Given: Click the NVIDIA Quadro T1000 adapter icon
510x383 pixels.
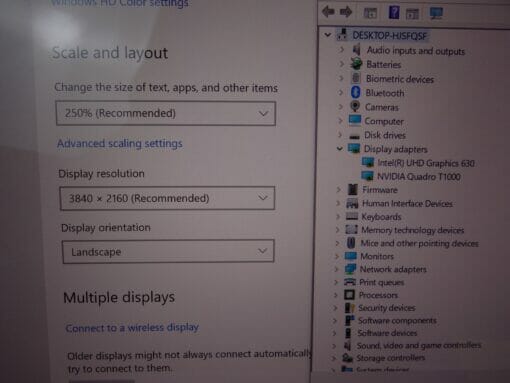Looking at the screenshot, I should point(367,176).
